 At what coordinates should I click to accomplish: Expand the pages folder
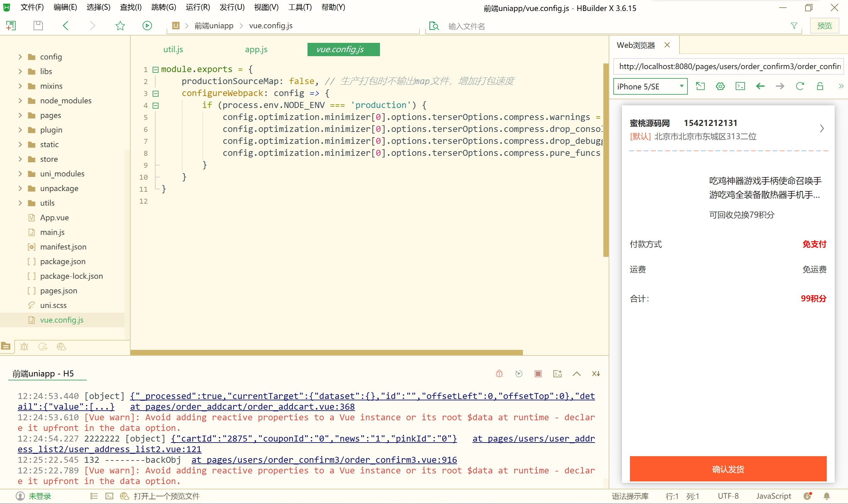click(x=20, y=115)
